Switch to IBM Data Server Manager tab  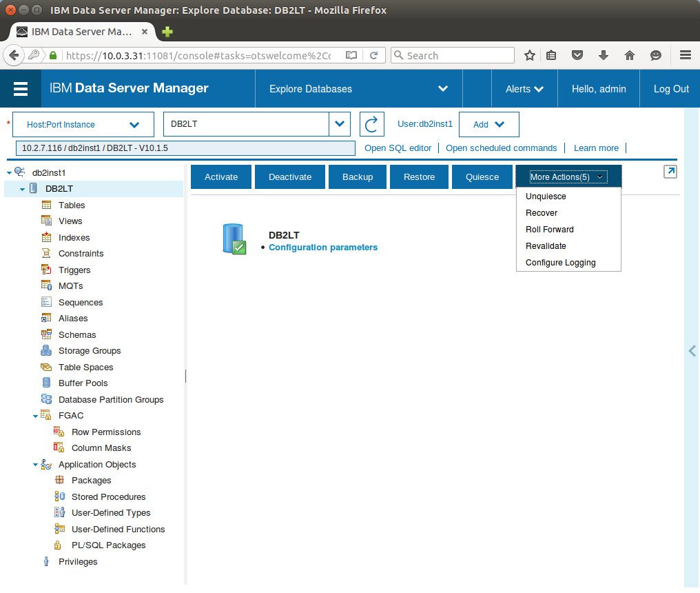[82, 32]
